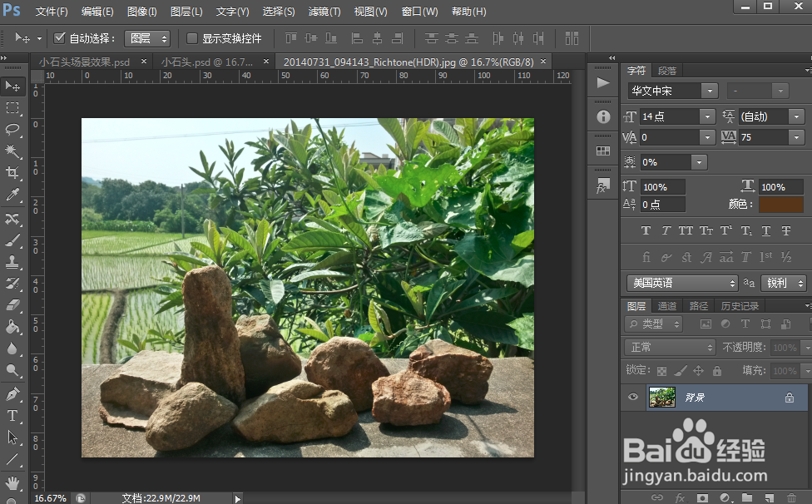
Task: Click the zoom level 16.67% field
Action: [50, 498]
